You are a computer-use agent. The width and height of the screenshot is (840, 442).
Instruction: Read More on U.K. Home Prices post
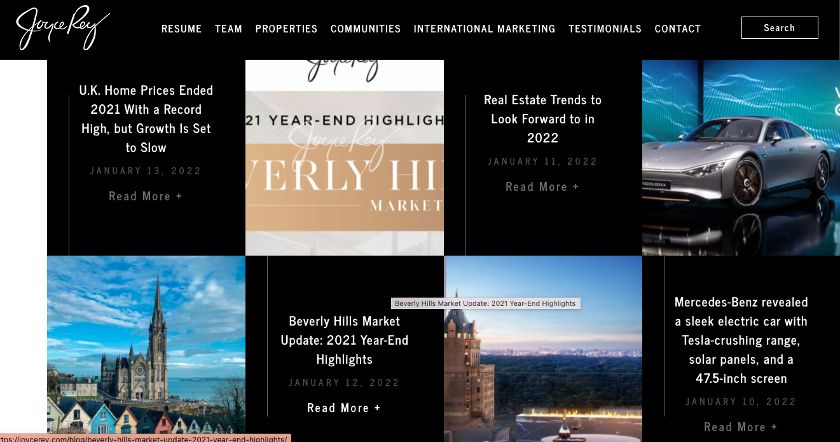tap(145, 196)
